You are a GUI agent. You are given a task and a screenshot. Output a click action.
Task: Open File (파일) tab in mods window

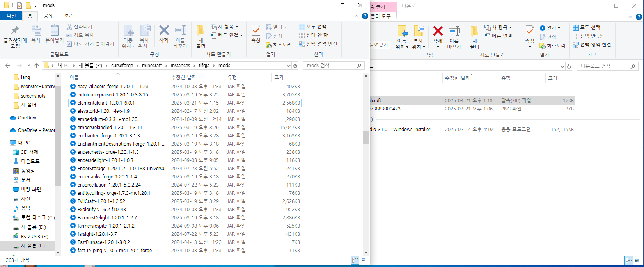pos(11,16)
